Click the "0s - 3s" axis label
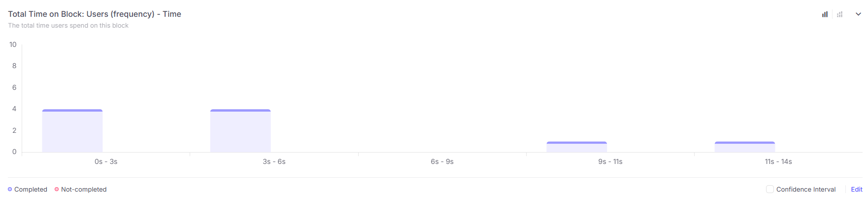 pos(106,161)
